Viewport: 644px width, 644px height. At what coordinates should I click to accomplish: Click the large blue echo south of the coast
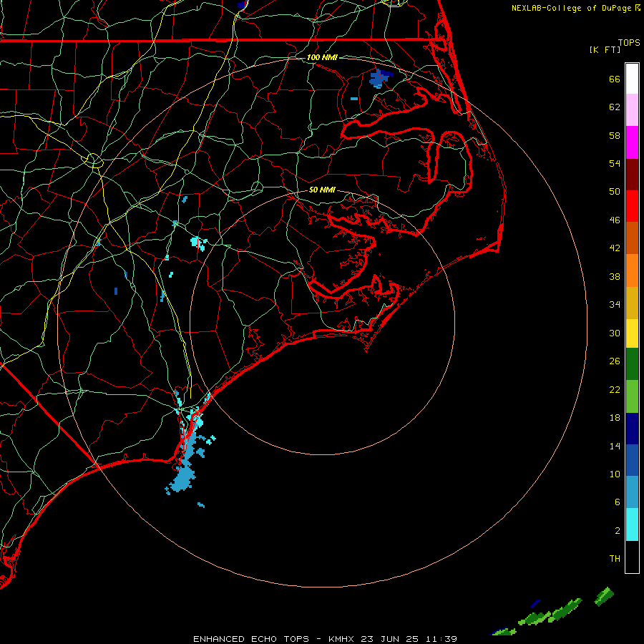(x=182, y=479)
